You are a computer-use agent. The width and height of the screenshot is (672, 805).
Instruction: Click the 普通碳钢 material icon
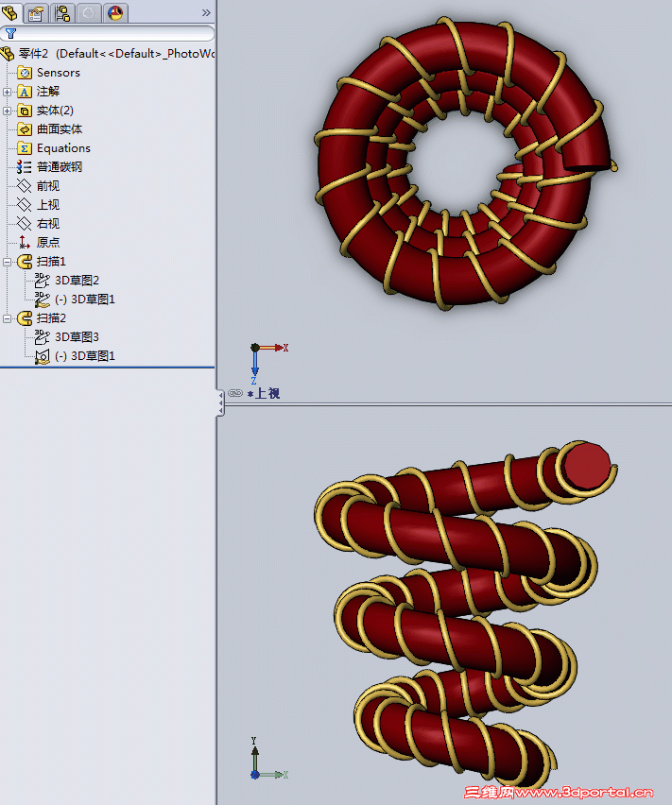point(25,167)
